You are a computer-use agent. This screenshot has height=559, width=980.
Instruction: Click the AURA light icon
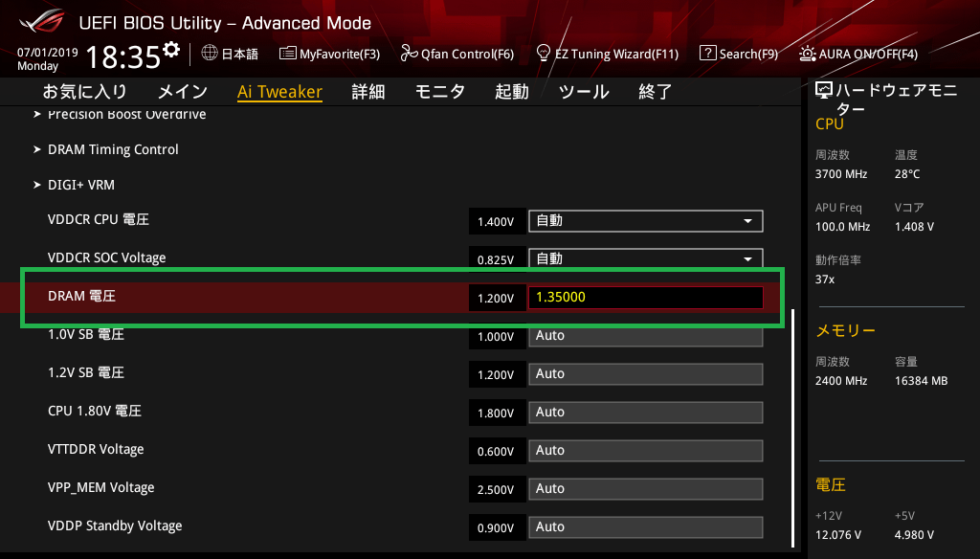[808, 54]
